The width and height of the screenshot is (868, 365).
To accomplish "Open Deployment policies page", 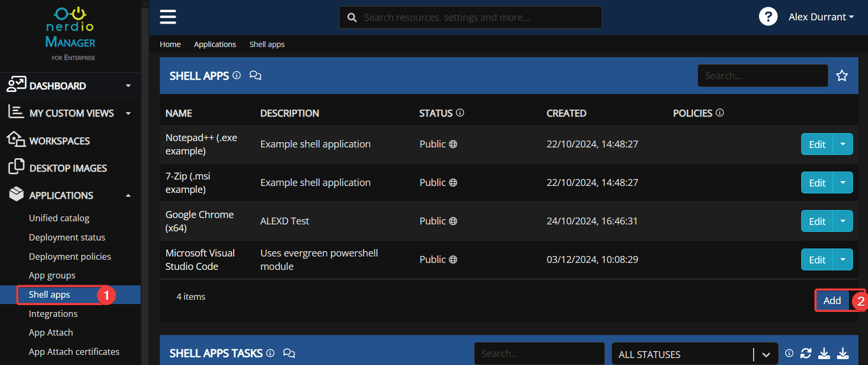I will [x=70, y=257].
